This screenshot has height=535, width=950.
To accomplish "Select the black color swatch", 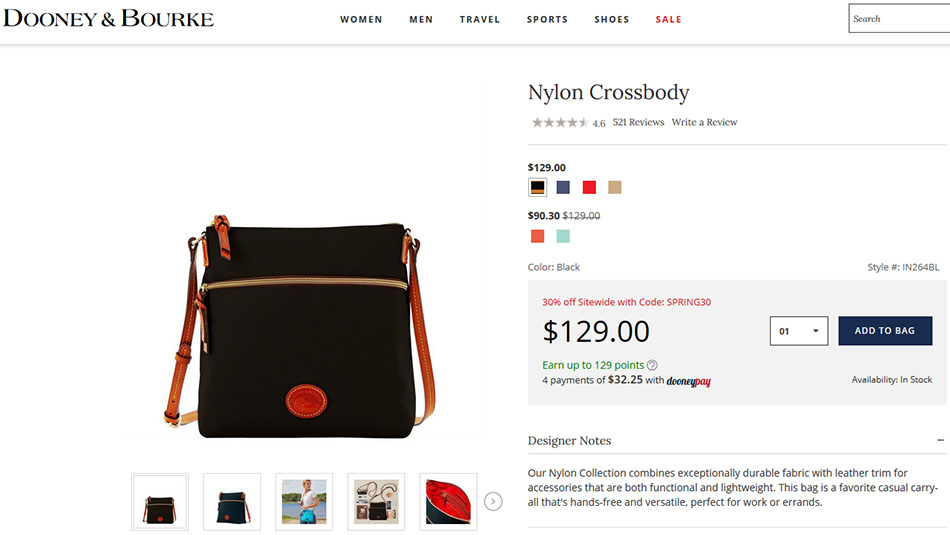I will point(537,187).
